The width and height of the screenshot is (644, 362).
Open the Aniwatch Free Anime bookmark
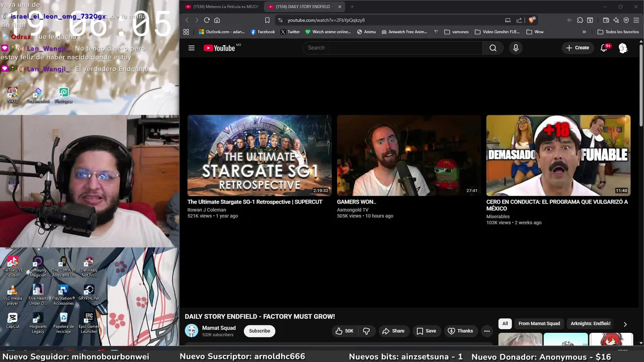point(404,32)
